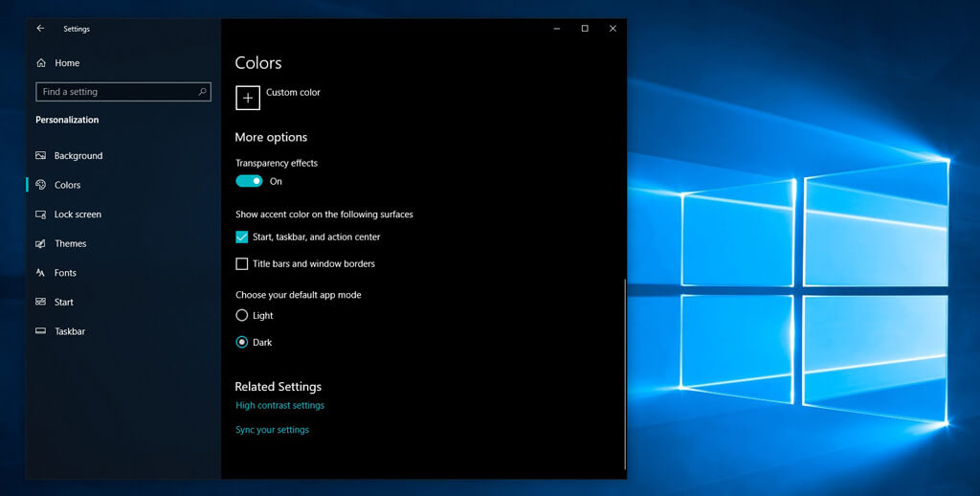Maximize the Settings window
This screenshot has height=496, width=980.
point(585,28)
